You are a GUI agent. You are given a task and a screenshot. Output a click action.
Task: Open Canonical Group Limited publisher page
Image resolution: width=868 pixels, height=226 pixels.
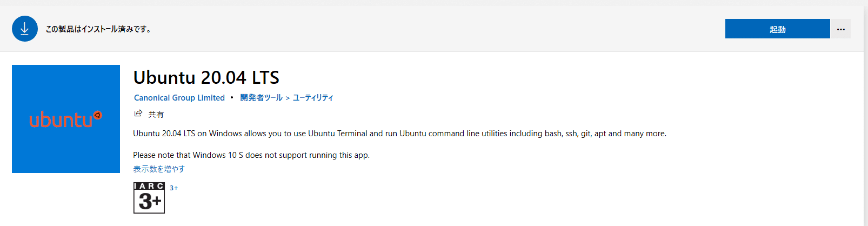click(179, 98)
